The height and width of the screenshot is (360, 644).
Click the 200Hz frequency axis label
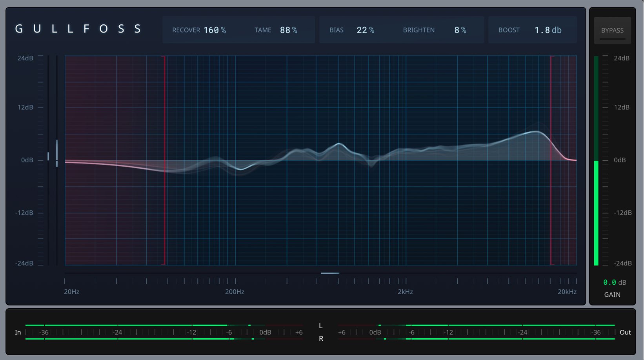click(235, 292)
